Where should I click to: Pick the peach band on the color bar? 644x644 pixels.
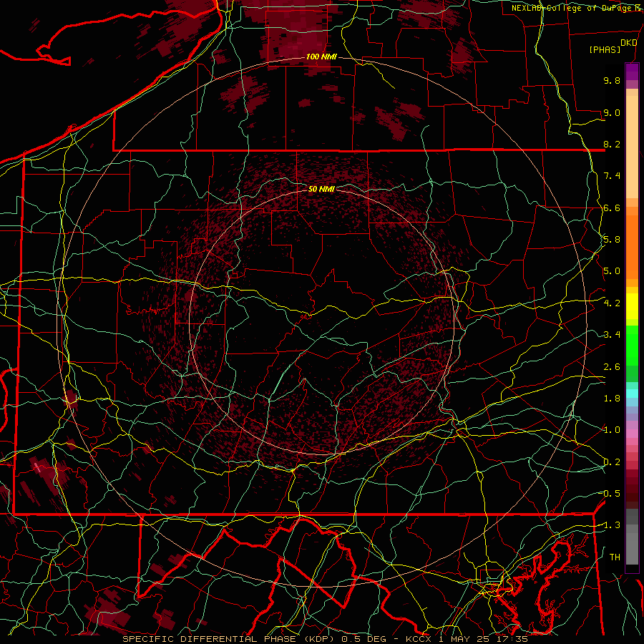click(632, 147)
